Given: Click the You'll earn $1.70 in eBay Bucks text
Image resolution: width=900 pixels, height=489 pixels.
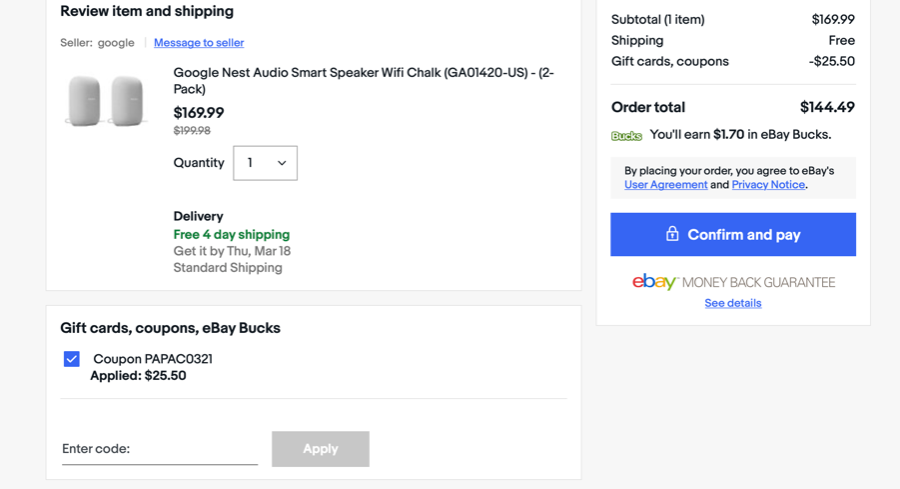Looking at the screenshot, I should [x=740, y=135].
